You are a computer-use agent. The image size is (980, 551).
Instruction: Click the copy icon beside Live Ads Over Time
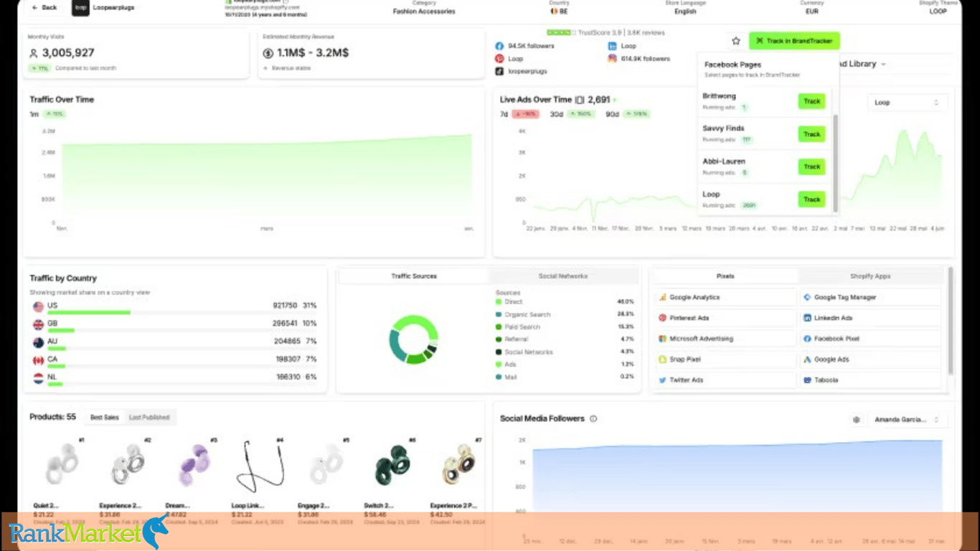coord(580,100)
